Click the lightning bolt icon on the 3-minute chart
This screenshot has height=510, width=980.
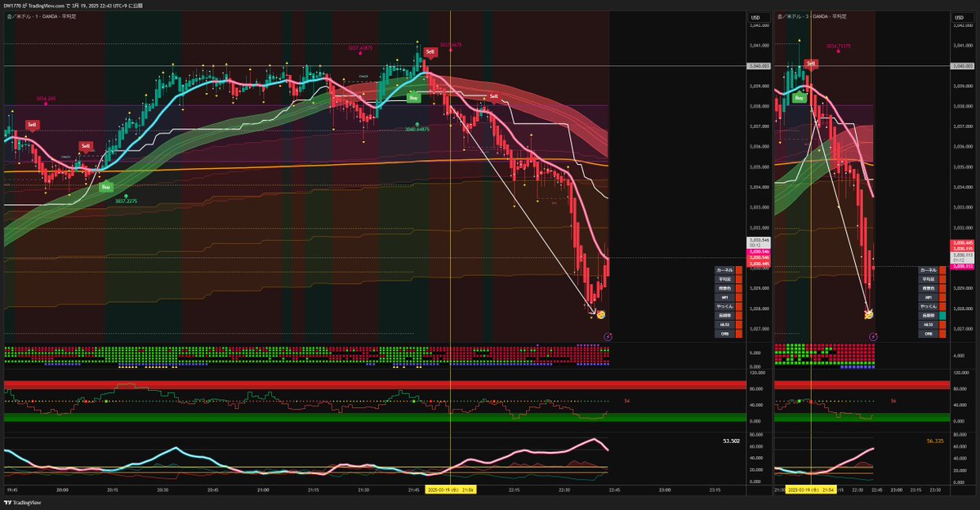click(x=873, y=335)
